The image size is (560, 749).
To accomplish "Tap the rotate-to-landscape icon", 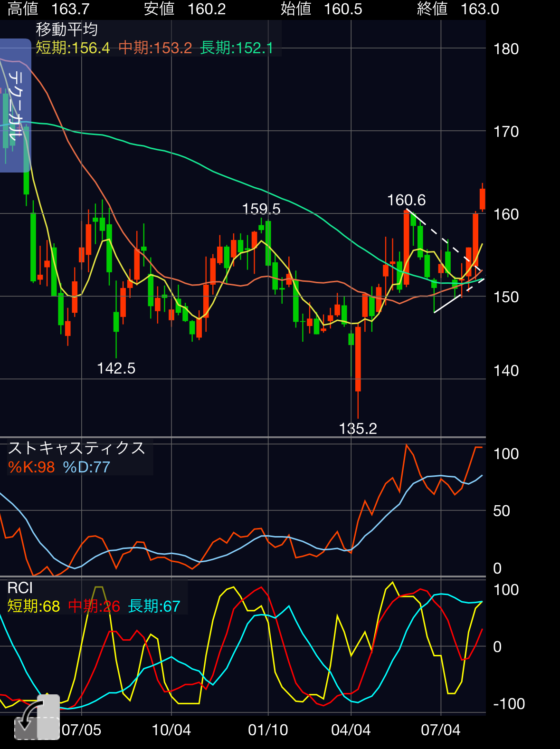I will click(37, 718).
